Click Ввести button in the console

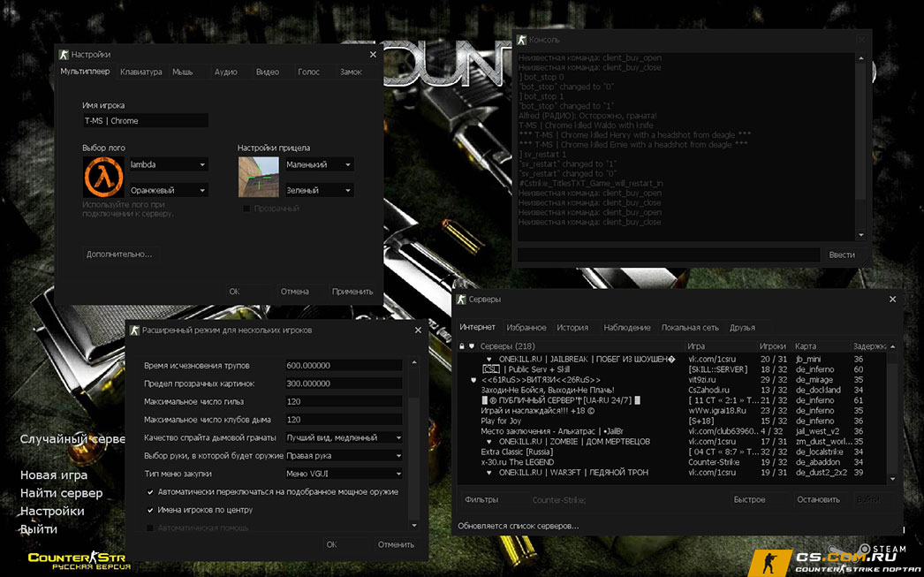tap(842, 254)
